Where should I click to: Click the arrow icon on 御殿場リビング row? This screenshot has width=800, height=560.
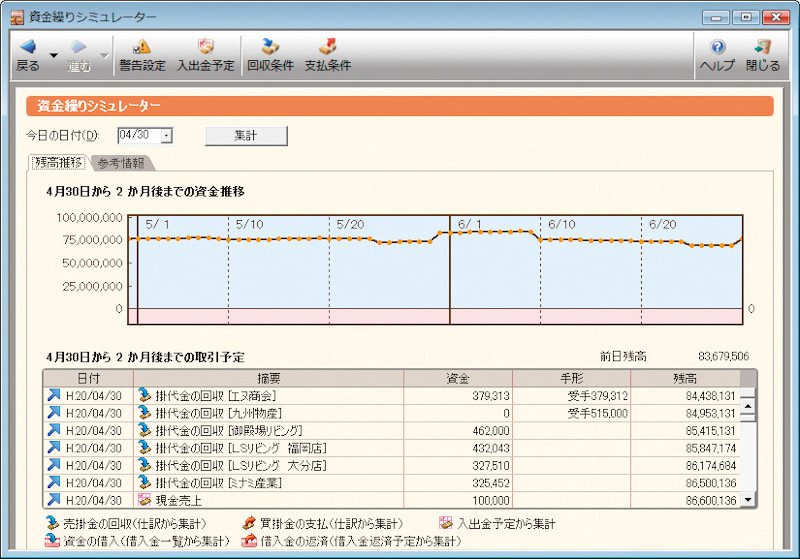pyautogui.click(x=54, y=430)
